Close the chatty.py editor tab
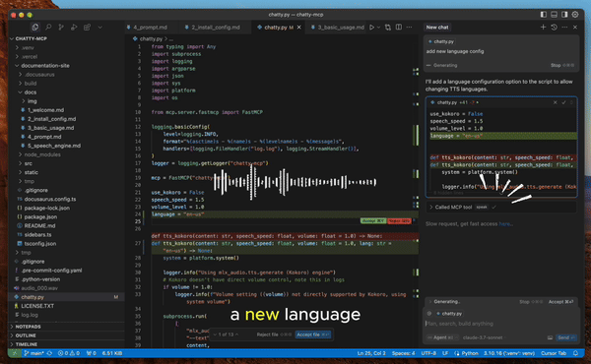This screenshot has height=364, width=591. pyautogui.click(x=299, y=28)
